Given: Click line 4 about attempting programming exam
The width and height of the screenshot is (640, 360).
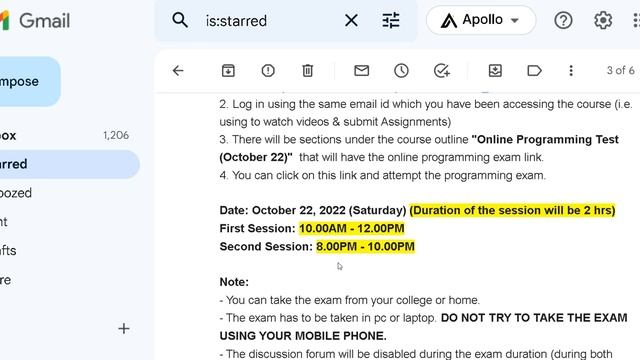Looking at the screenshot, I should pos(382,176).
